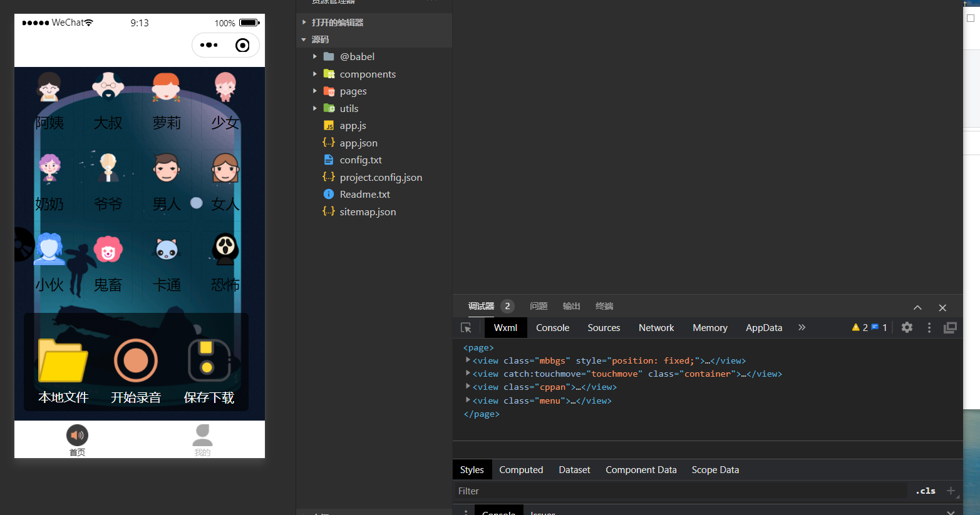
Task: Click the mini program capsule record circle
Action: 242,45
